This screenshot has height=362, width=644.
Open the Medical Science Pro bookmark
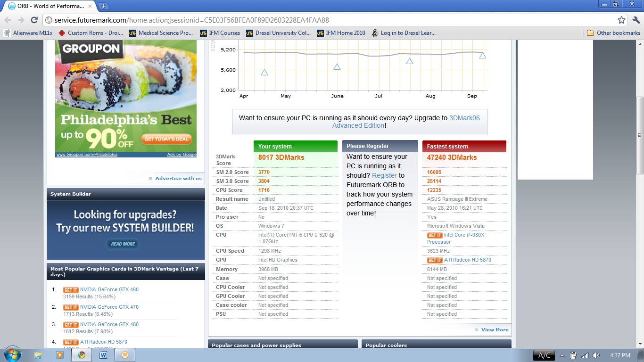click(x=161, y=33)
